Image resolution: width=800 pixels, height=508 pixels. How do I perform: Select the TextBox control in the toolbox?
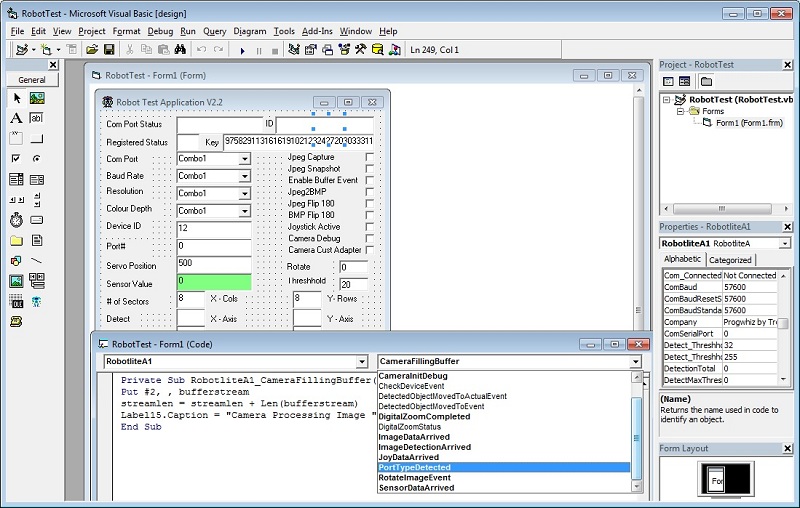pyautogui.click(x=37, y=118)
